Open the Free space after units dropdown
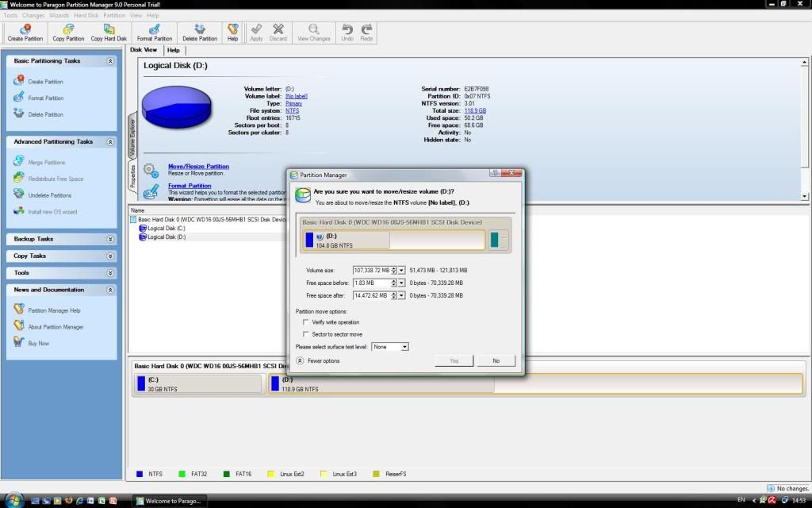The height and width of the screenshot is (508, 812). 401,295
